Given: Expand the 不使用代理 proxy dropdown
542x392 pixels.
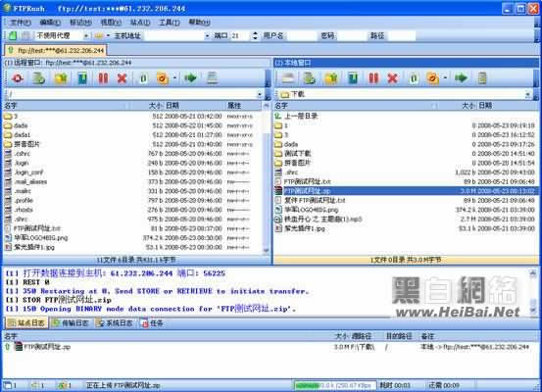Looking at the screenshot, I should point(85,36).
